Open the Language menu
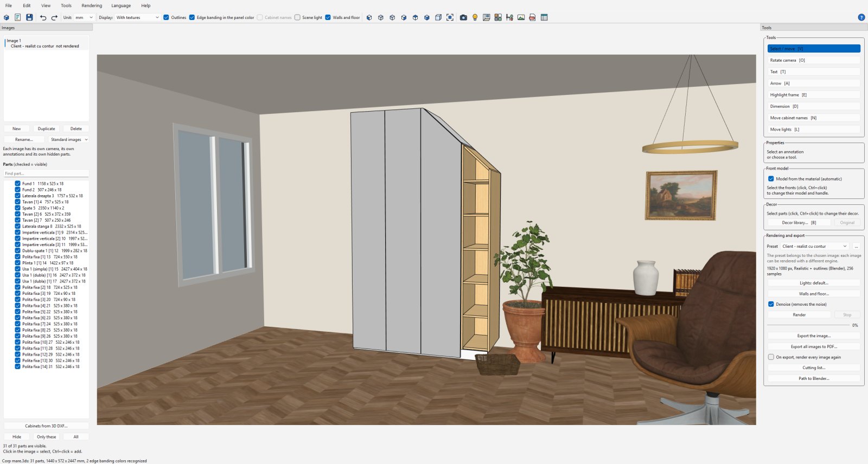This screenshot has height=464, width=868. point(121,5)
